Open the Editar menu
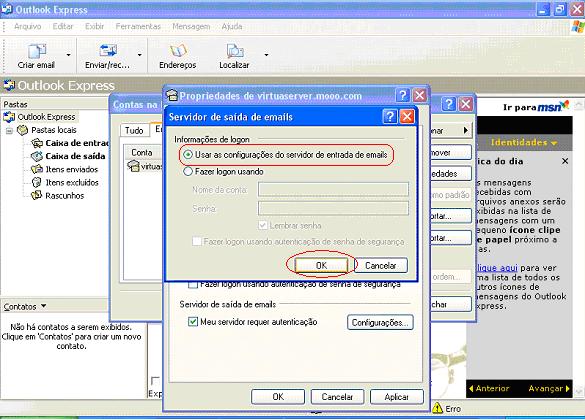 pyautogui.click(x=63, y=26)
